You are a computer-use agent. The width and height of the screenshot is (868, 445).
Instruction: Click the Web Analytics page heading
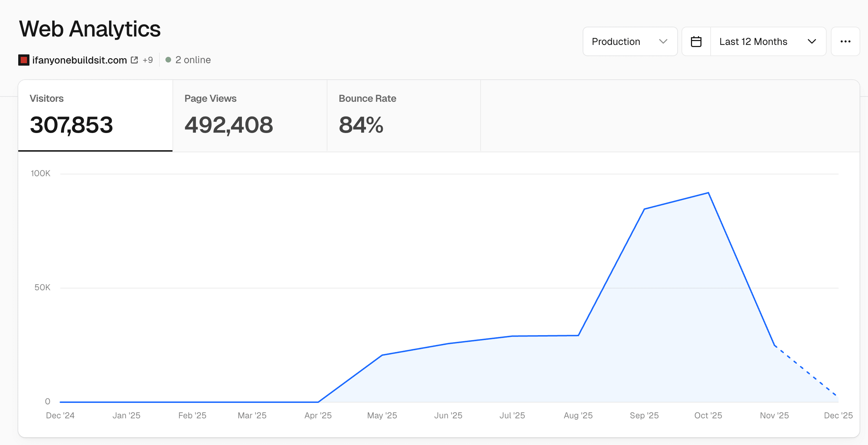click(x=90, y=29)
